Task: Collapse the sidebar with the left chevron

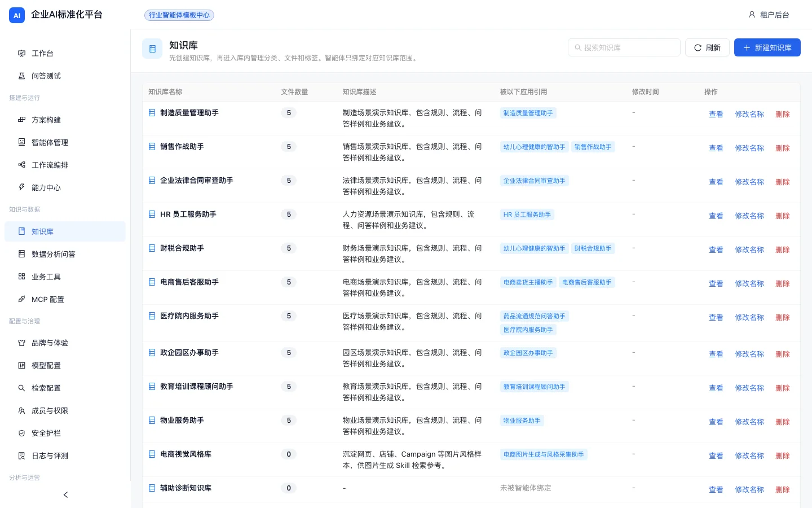Action: [65, 494]
